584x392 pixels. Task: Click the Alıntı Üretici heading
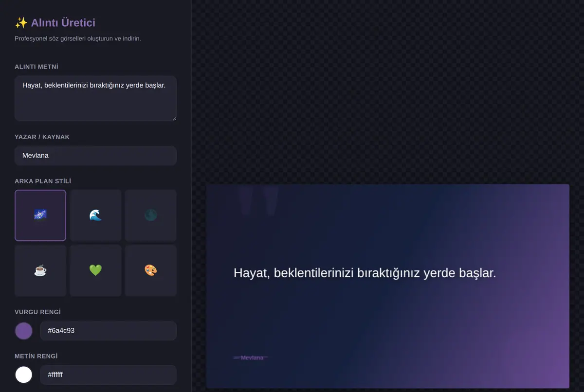tap(55, 22)
